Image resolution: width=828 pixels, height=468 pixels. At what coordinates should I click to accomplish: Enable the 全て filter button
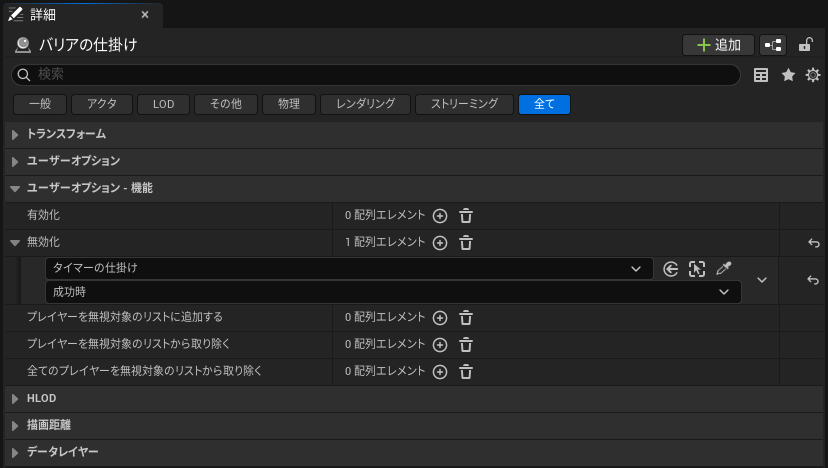pyautogui.click(x=544, y=104)
